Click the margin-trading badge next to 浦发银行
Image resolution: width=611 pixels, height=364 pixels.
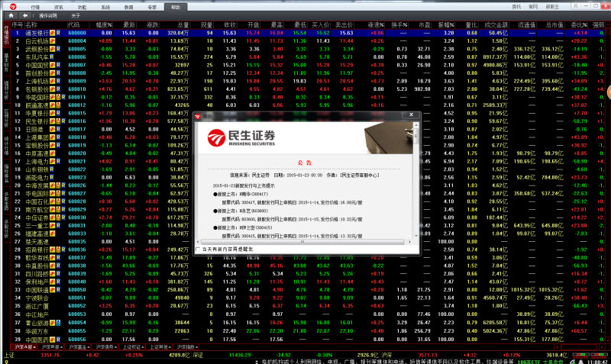click(52, 33)
